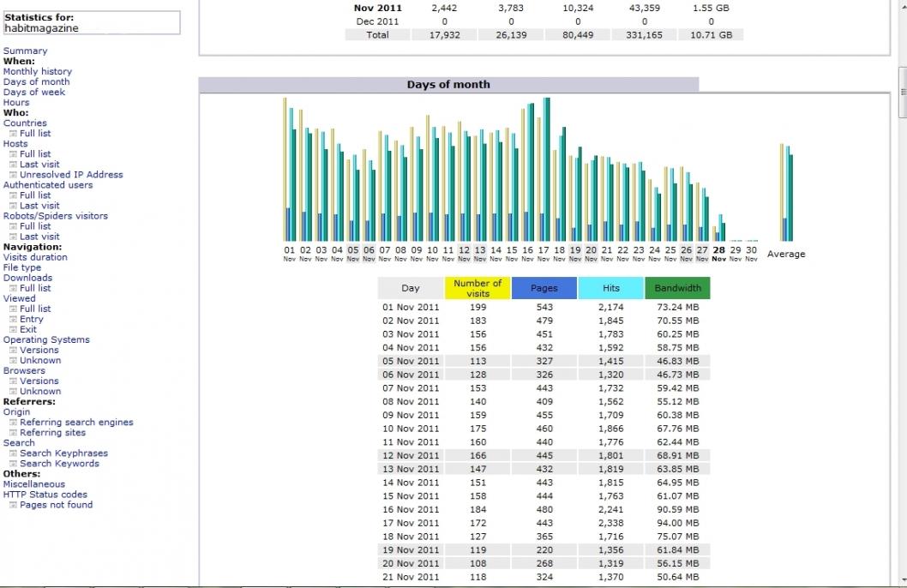This screenshot has width=907, height=588.
Task: Open Viewed Full list link
Action: click(x=35, y=309)
